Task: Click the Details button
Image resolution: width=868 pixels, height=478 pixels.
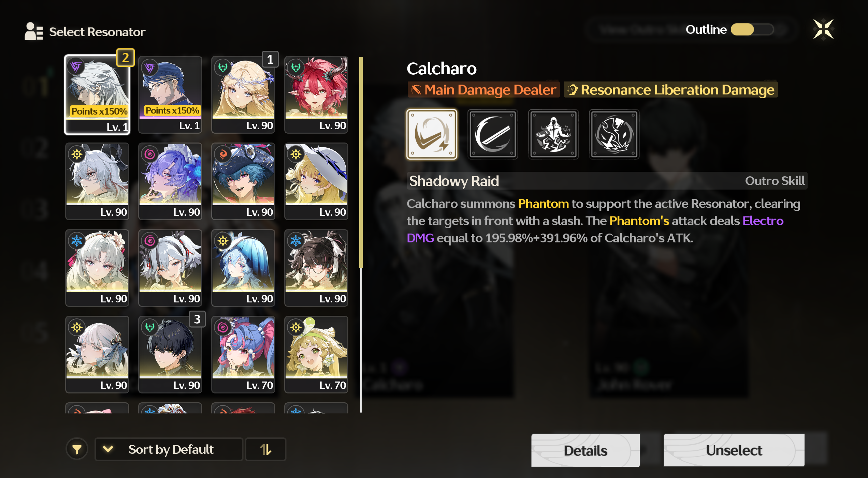Action: pos(585,450)
